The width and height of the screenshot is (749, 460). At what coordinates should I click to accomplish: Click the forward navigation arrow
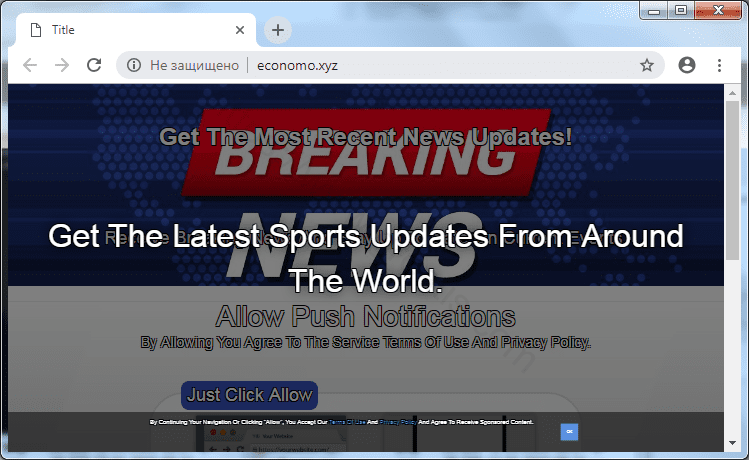coord(62,65)
